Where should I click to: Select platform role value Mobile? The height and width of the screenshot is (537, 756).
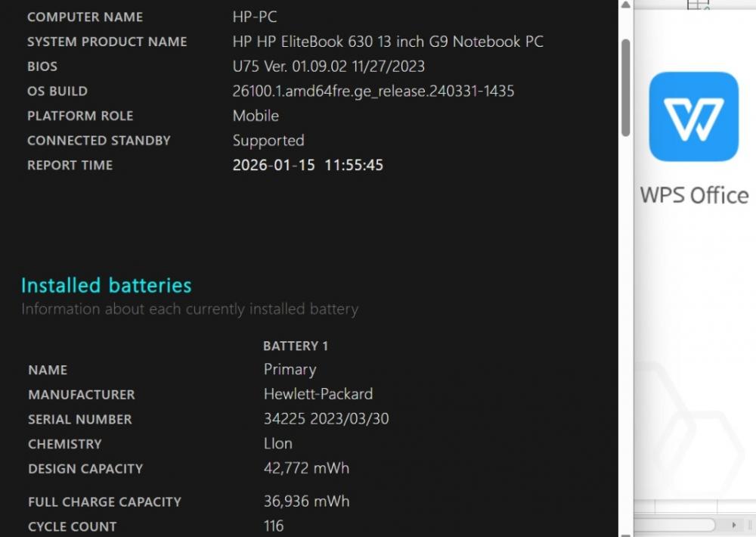(256, 116)
